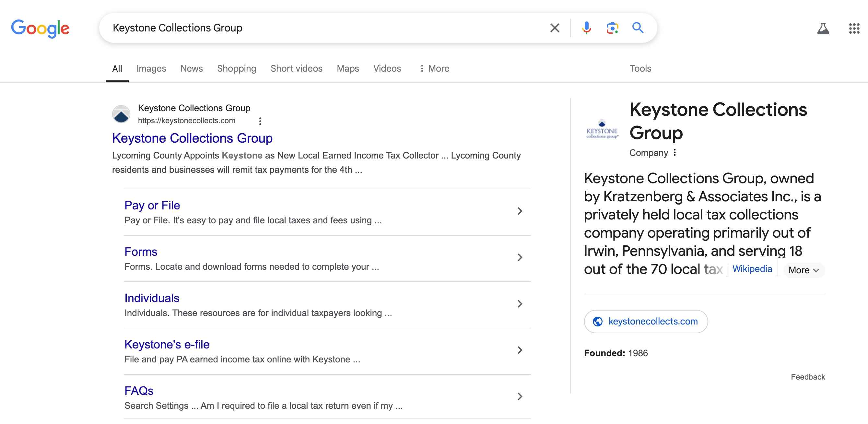Open three-dot menu next to Company label

point(674,153)
